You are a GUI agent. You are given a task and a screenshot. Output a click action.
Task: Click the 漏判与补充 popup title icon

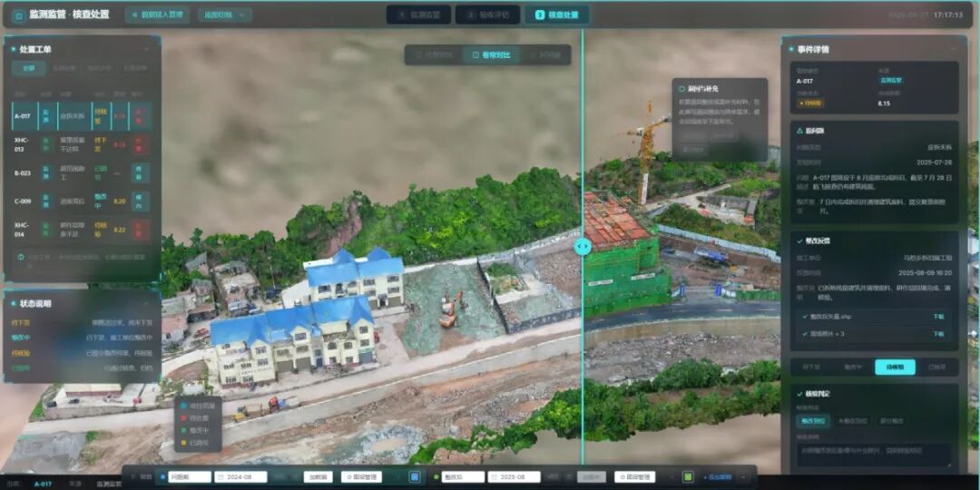[x=682, y=89]
